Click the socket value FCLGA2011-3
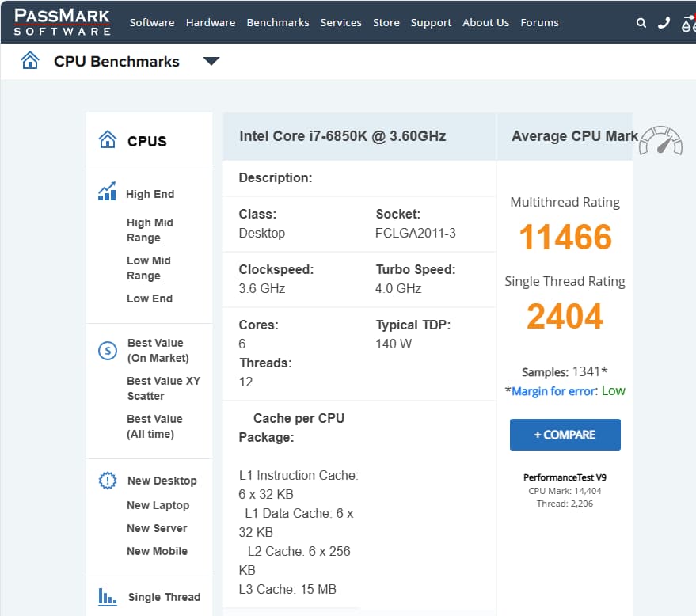The image size is (696, 616). (416, 233)
